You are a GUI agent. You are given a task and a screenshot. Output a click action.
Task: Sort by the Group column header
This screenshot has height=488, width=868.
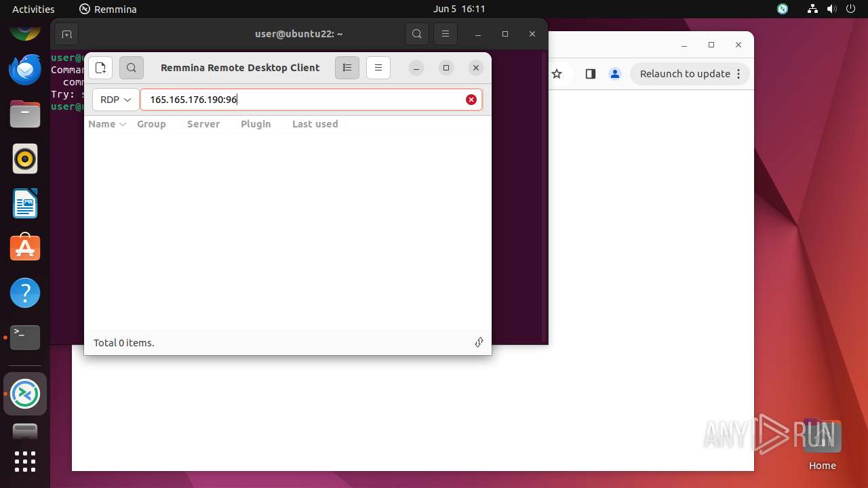pos(151,124)
